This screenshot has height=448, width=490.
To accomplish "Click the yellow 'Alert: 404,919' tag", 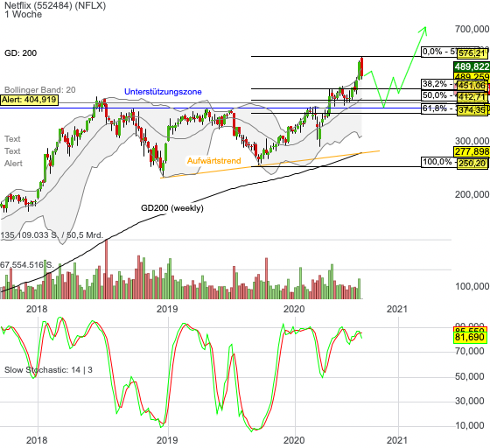I will 29,100.
